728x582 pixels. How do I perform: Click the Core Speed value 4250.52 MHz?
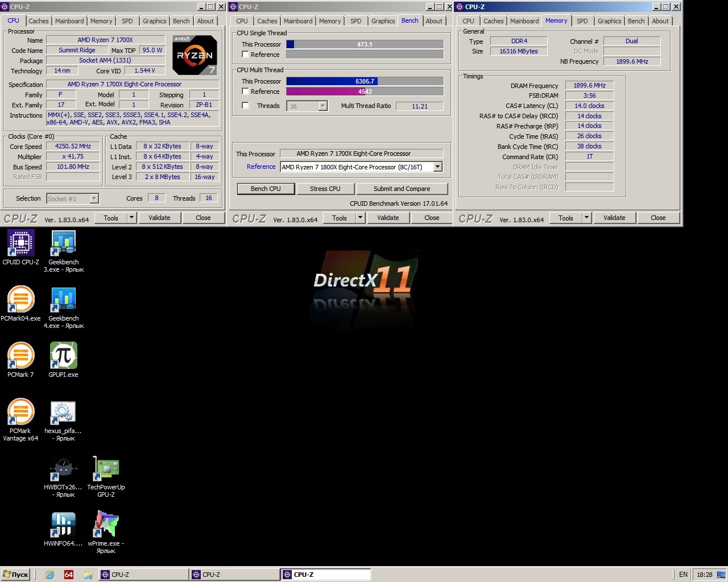pos(73,147)
